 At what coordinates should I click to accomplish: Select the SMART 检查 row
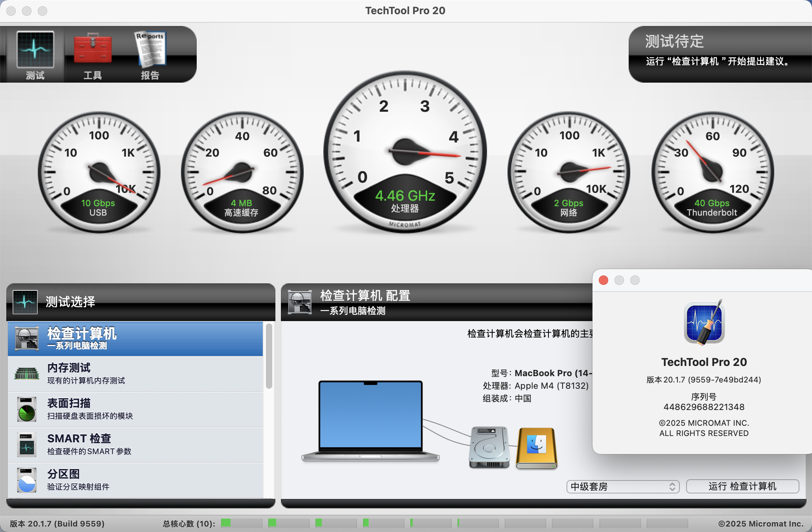pyautogui.click(x=135, y=445)
